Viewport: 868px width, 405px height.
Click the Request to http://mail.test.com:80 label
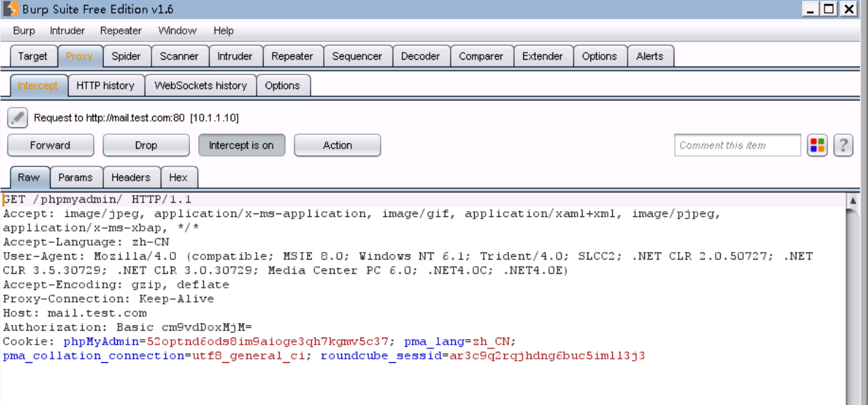point(136,118)
